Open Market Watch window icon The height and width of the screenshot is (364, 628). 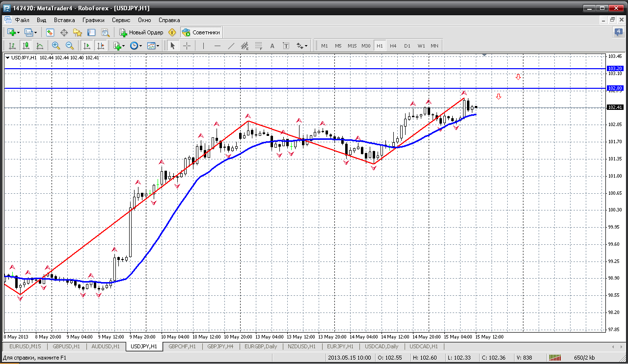coord(50,32)
